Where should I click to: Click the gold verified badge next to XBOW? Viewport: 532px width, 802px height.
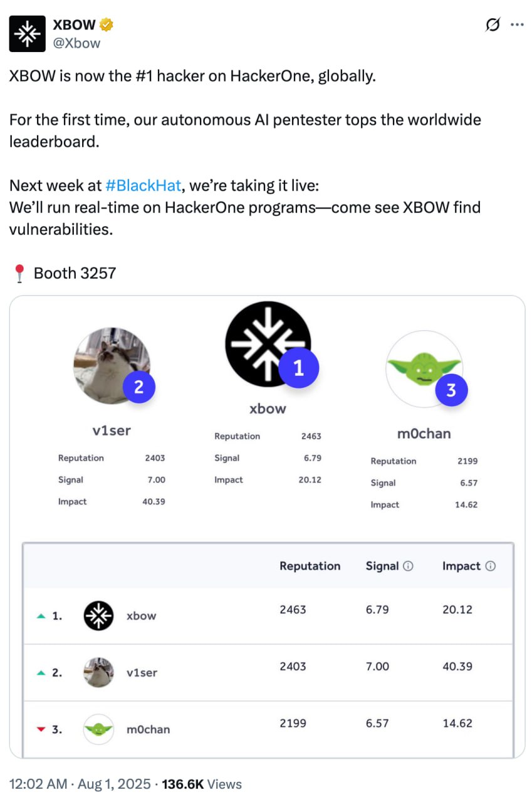(107, 25)
